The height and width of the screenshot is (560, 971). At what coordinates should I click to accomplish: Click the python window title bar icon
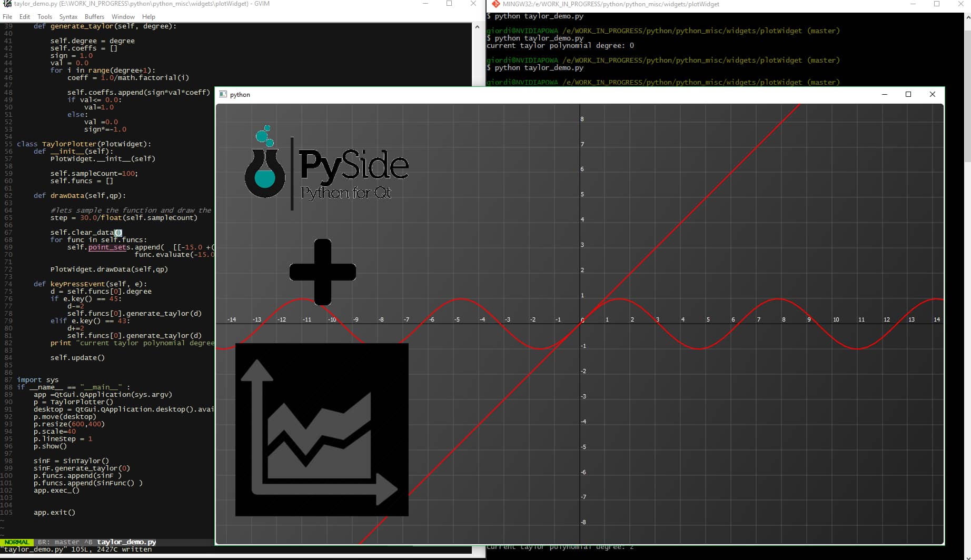coord(223,95)
